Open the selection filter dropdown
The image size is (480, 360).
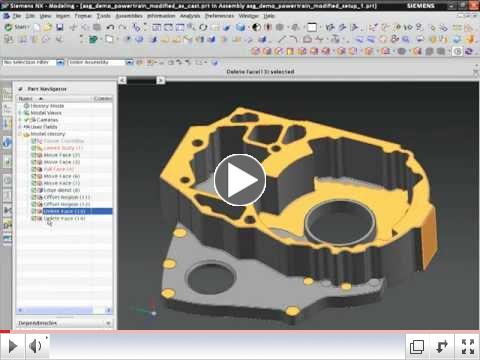pyautogui.click(x=60, y=62)
